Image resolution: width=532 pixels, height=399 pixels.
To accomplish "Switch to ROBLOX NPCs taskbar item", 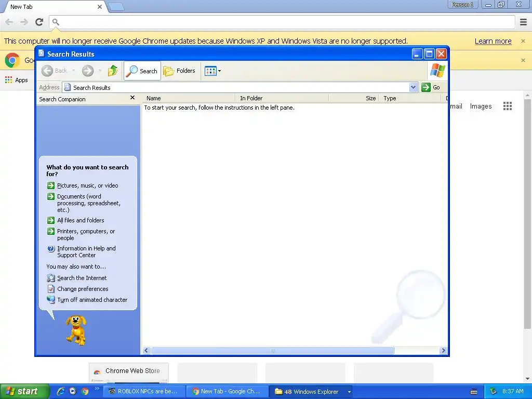I will (144, 392).
